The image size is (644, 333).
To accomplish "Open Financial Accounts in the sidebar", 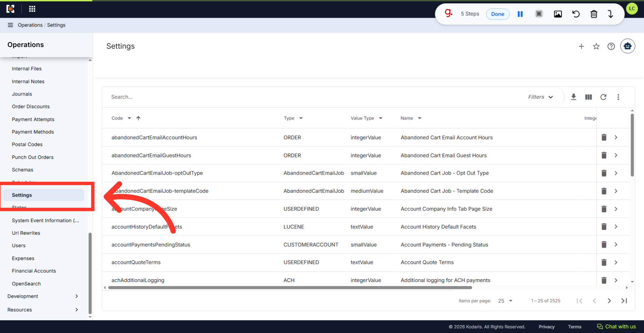I will click(34, 271).
